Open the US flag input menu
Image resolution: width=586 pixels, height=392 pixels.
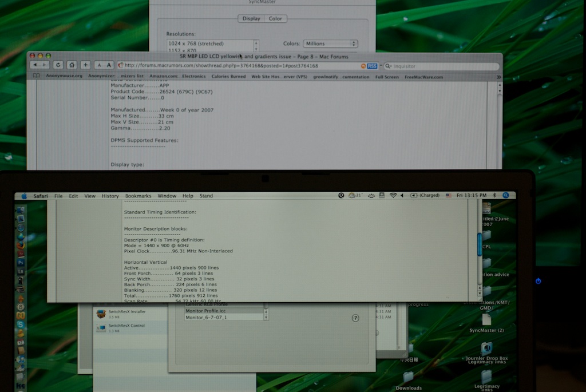click(x=449, y=195)
